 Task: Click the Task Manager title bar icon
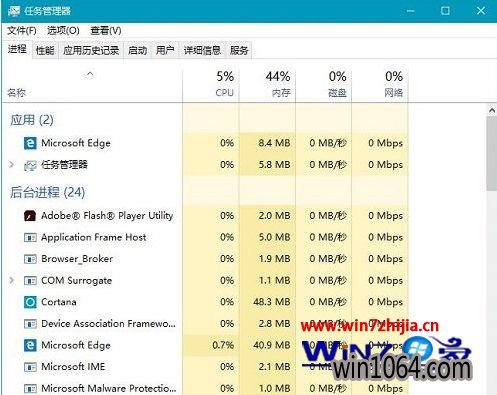(x=14, y=11)
